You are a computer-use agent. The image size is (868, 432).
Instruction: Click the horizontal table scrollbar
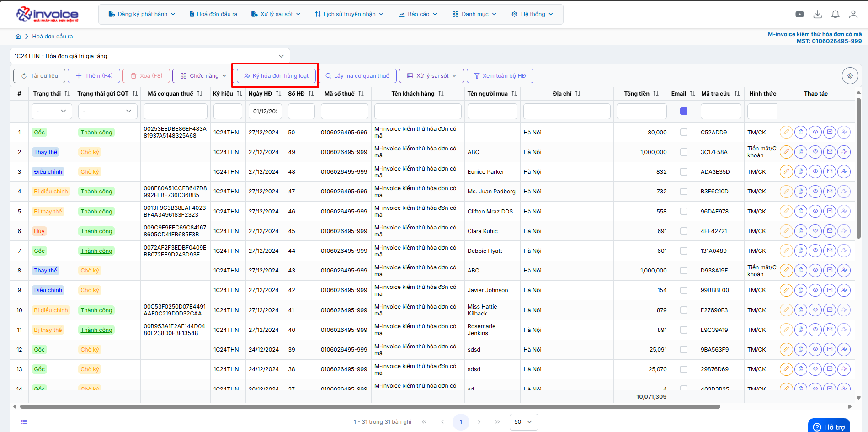click(x=370, y=406)
